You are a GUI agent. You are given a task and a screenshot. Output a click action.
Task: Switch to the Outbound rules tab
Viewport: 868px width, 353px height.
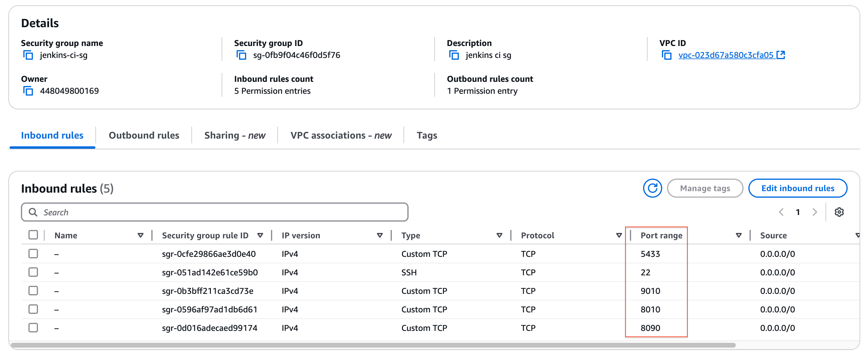tap(144, 135)
